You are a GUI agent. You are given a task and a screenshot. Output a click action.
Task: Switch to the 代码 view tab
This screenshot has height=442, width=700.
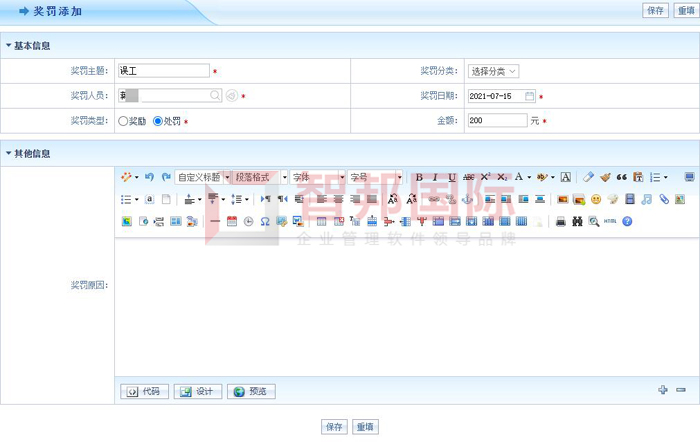[x=144, y=391]
